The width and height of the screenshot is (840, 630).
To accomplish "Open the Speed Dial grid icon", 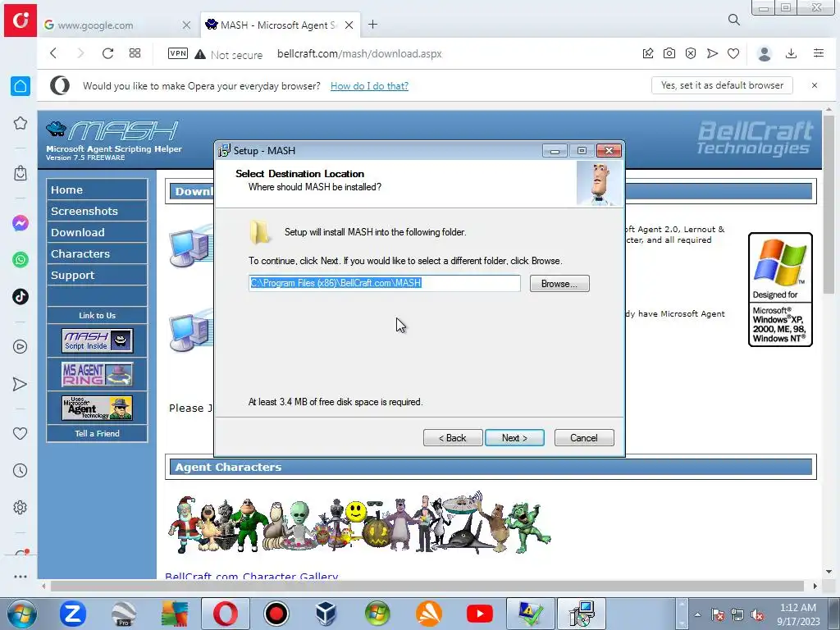I will (135, 53).
